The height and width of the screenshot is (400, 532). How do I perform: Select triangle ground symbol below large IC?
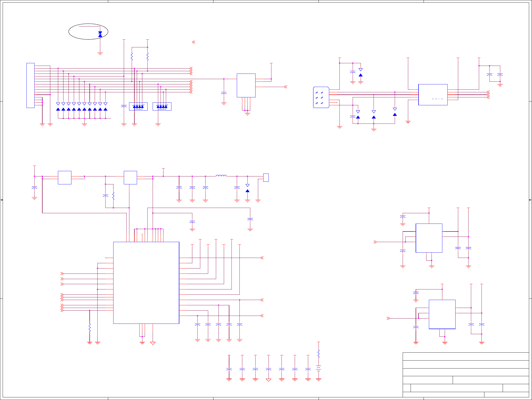[153, 343]
